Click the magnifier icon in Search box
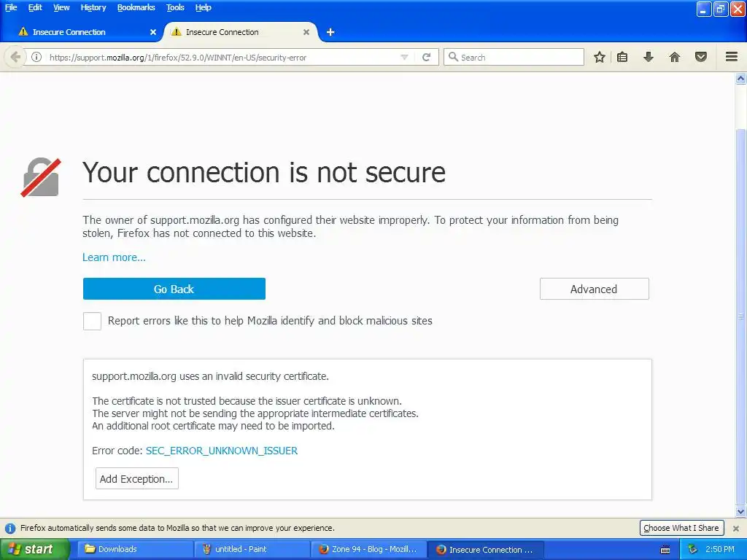747x560 pixels. coord(453,57)
